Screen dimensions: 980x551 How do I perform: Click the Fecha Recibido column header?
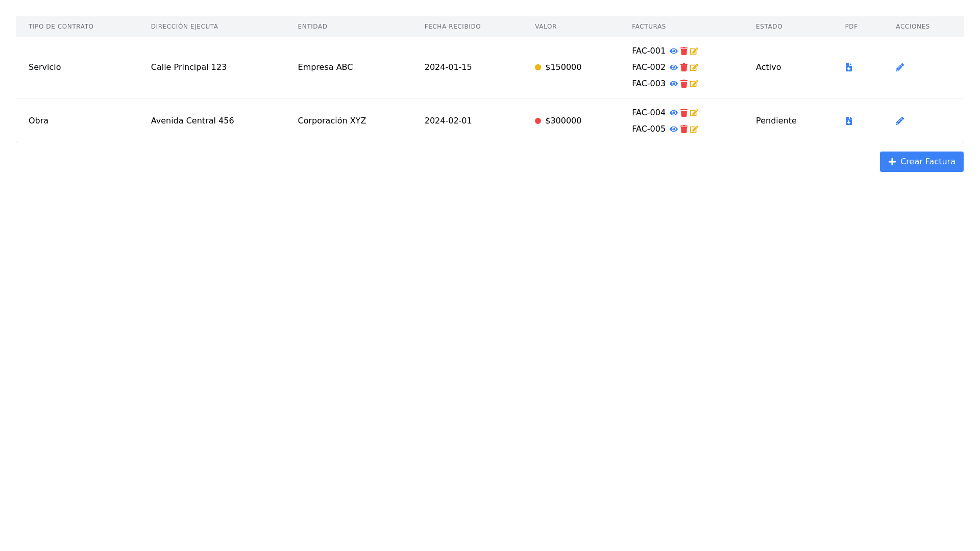click(x=452, y=27)
